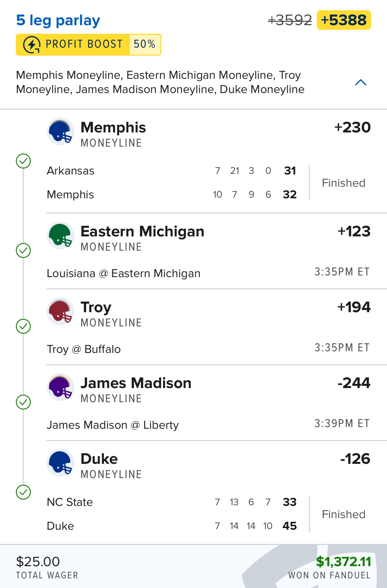The height and width of the screenshot is (588, 387).
Task: Click the boosted +5388 odds badge
Action: tap(344, 20)
